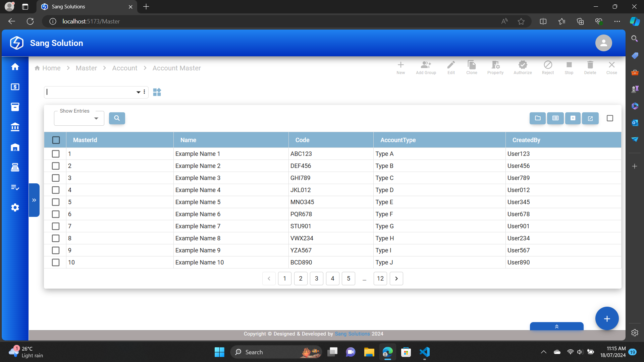This screenshot has width=644, height=362.
Task: Tick the checkbox for row 10
Action: (56, 262)
